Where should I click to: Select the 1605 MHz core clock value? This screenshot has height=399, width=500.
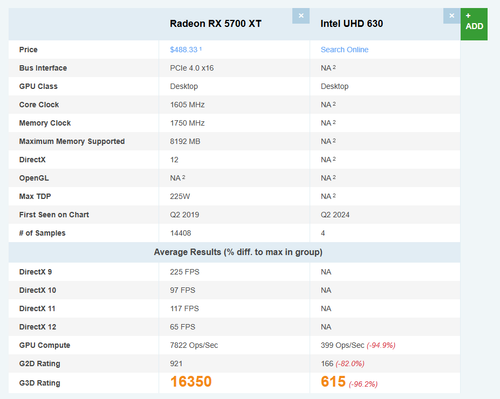coord(187,105)
